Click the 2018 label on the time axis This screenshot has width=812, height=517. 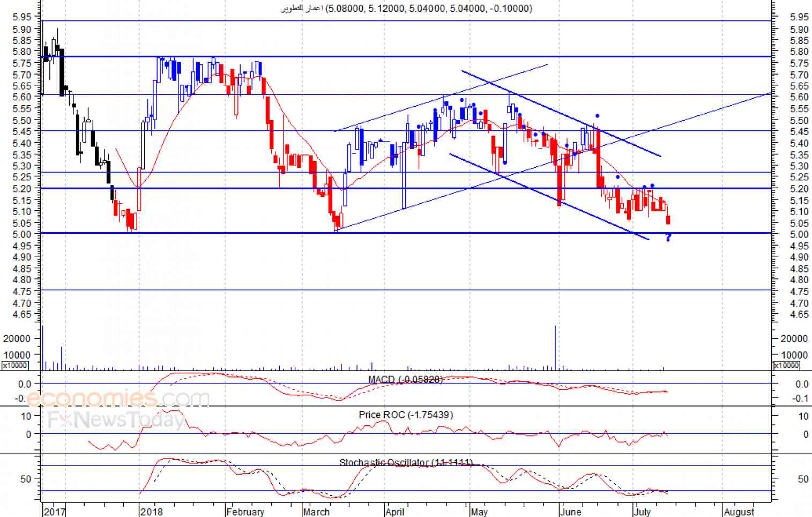151,511
